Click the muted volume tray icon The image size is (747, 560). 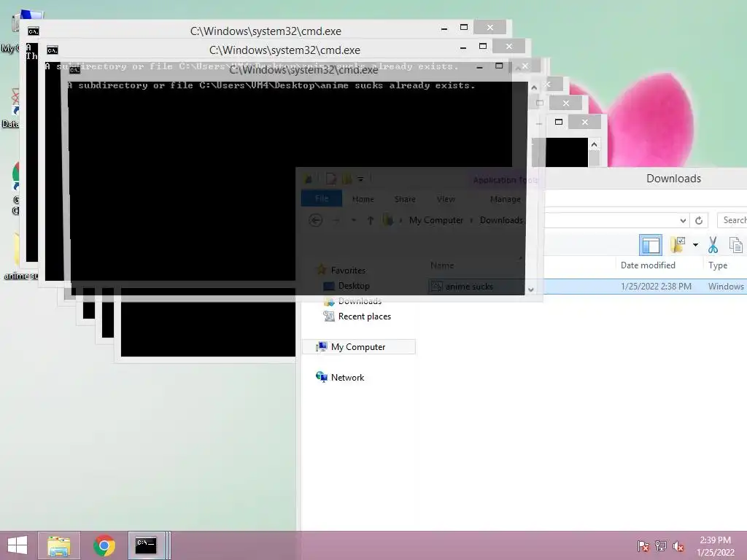click(678, 546)
